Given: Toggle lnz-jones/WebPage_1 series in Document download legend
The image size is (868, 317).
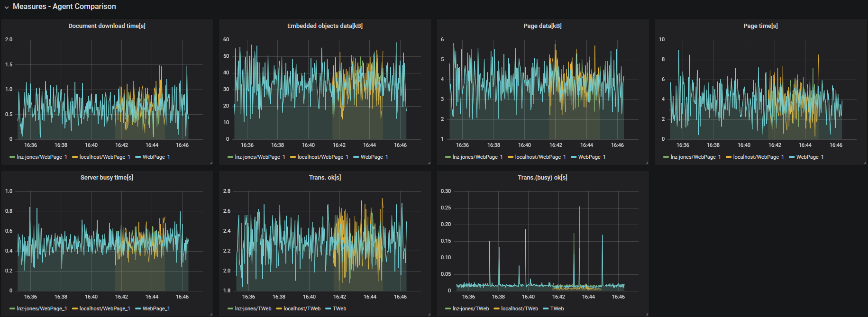Looking at the screenshot, I should point(42,157).
